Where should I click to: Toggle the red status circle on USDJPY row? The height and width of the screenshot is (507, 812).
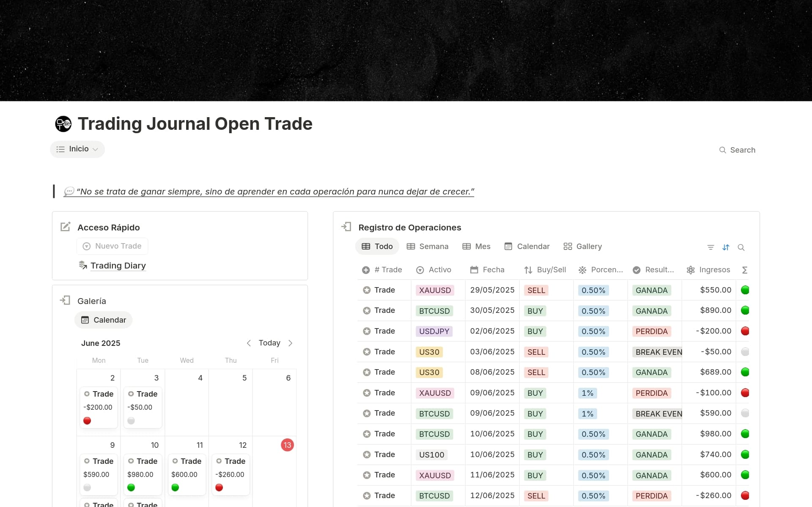(x=745, y=331)
